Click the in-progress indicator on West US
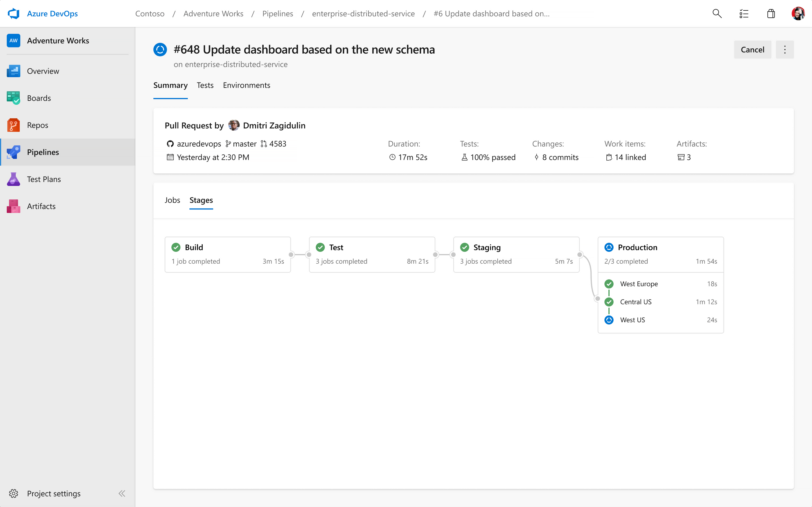 tap(609, 320)
